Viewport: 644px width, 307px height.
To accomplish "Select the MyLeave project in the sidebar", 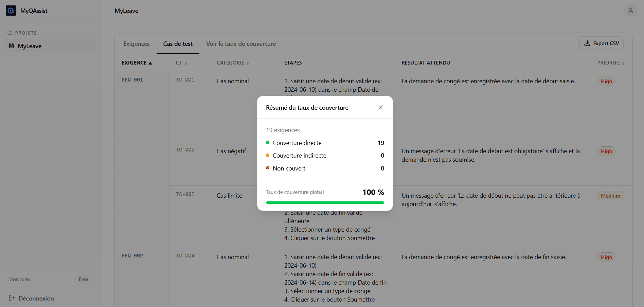I will click(x=29, y=46).
